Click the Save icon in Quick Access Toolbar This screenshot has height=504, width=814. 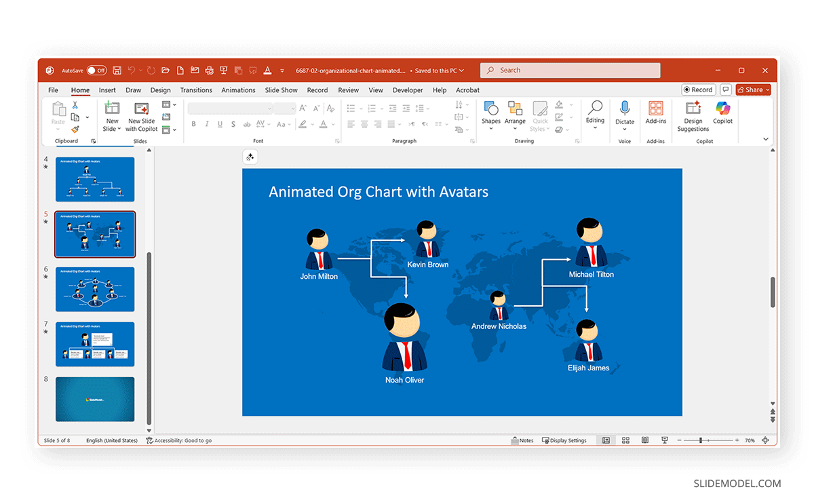[x=117, y=70]
